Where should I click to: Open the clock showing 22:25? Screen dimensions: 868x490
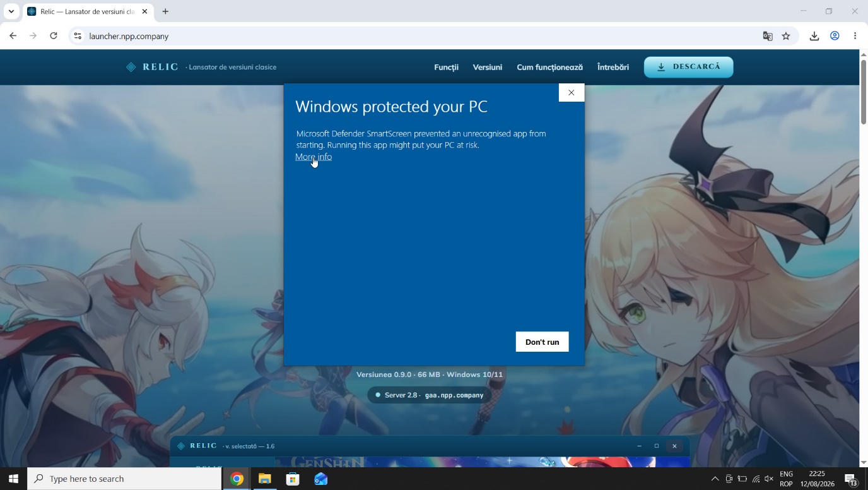tap(817, 479)
